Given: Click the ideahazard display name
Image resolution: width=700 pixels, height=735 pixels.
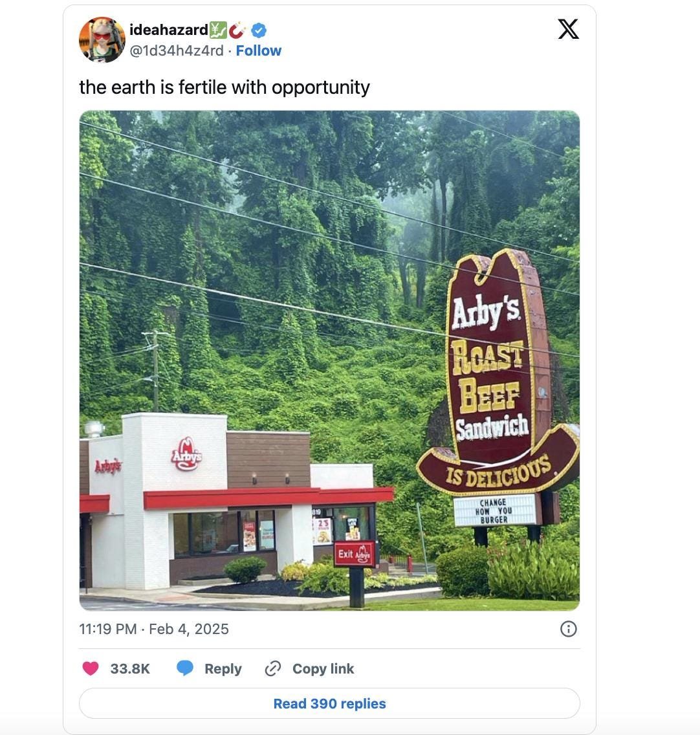Looking at the screenshot, I should pyautogui.click(x=169, y=30).
